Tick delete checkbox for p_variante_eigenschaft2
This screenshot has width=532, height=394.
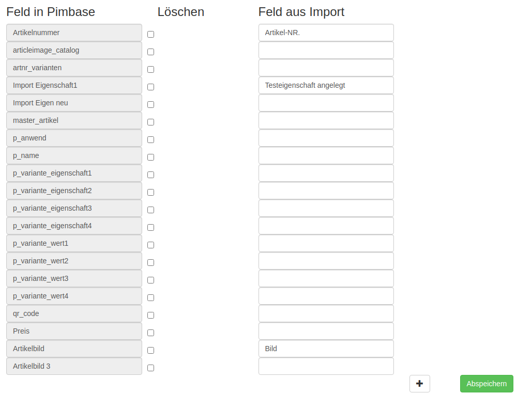(150, 193)
